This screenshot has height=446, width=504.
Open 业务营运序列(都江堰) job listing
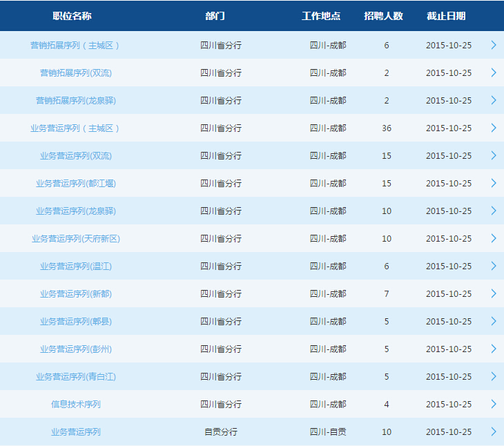pyautogui.click(x=75, y=184)
